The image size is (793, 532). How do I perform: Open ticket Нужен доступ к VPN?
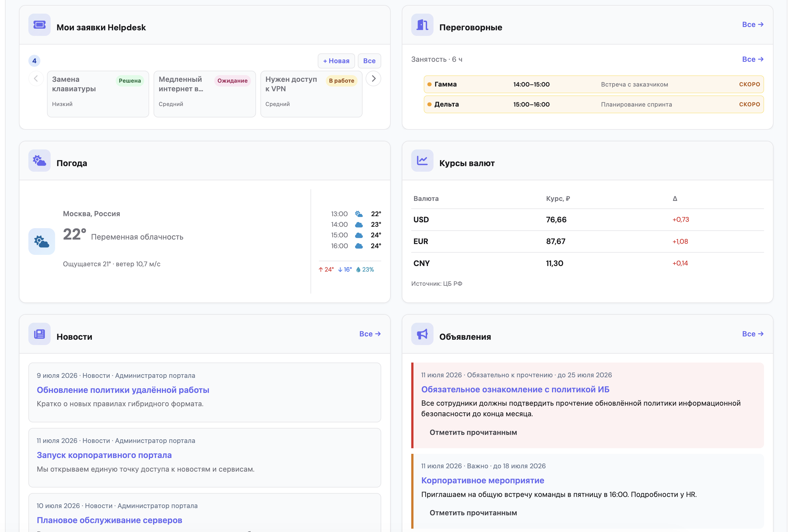[311, 94]
